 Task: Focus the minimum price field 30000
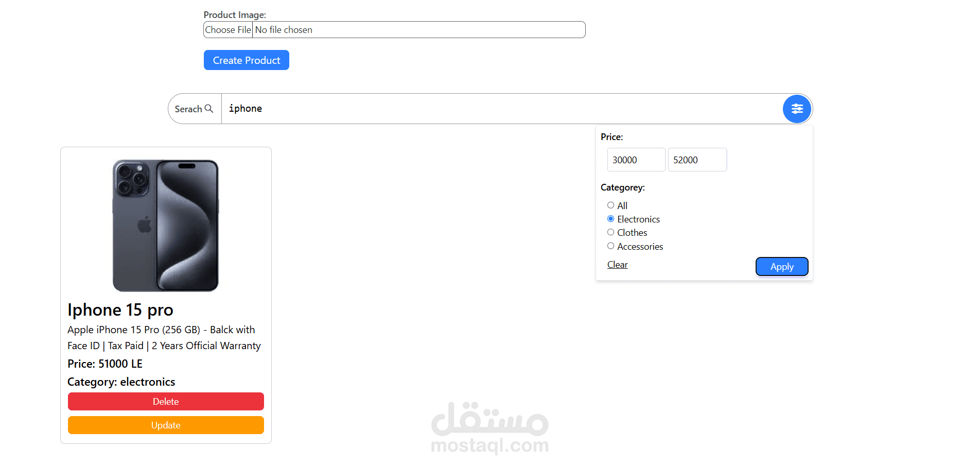636,160
